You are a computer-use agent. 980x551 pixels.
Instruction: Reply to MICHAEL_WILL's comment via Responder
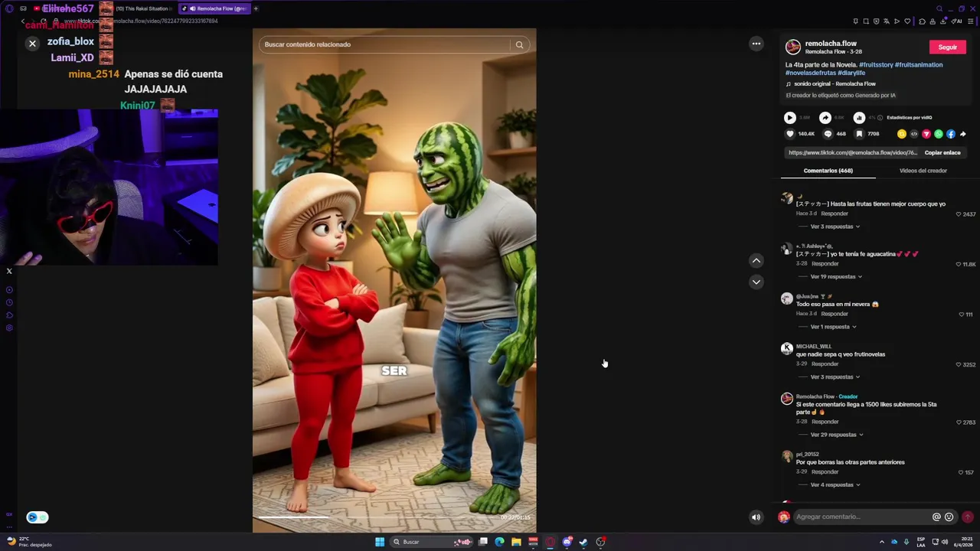coord(825,364)
